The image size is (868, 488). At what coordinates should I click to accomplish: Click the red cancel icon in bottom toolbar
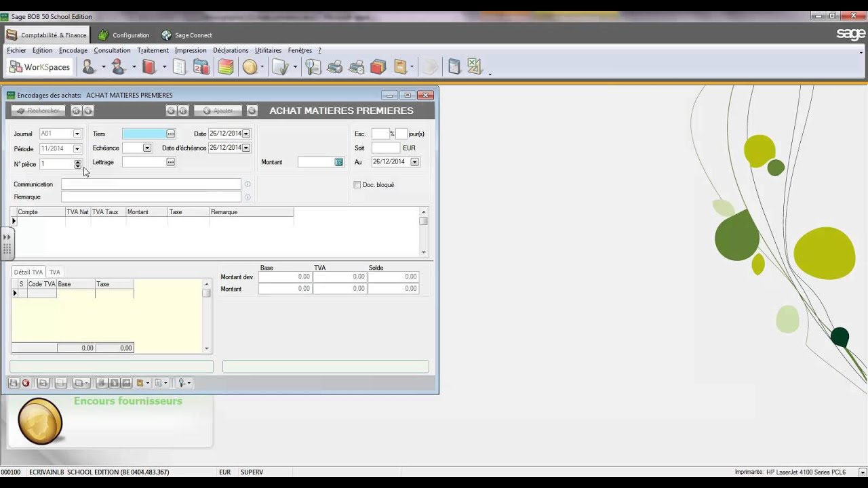(26, 383)
